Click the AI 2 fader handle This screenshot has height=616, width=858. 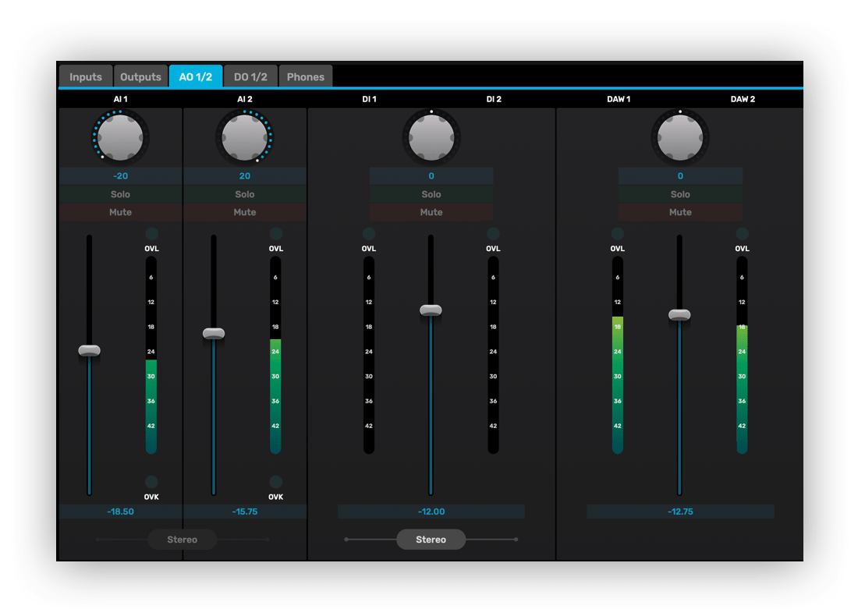tap(214, 333)
